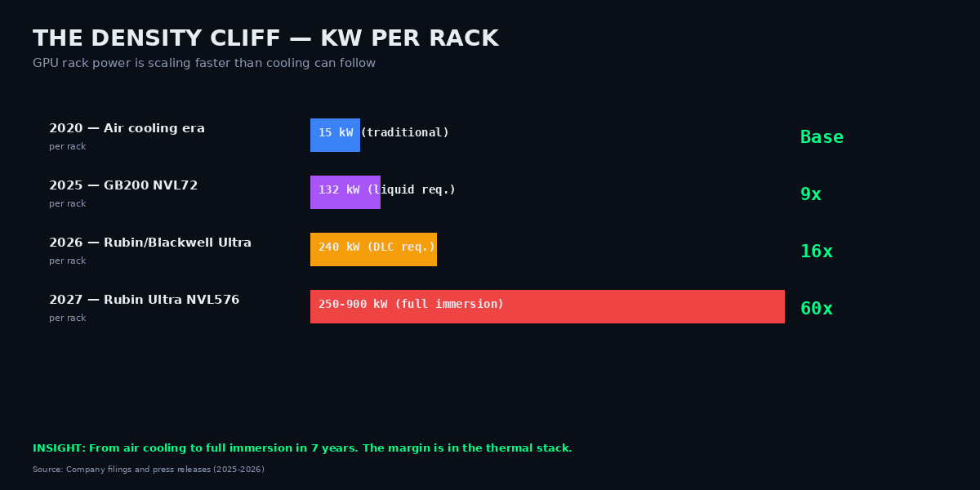Select "per rack" under Rubin Ultra NVL576 label
The width and height of the screenshot is (980, 490).
click(67, 318)
